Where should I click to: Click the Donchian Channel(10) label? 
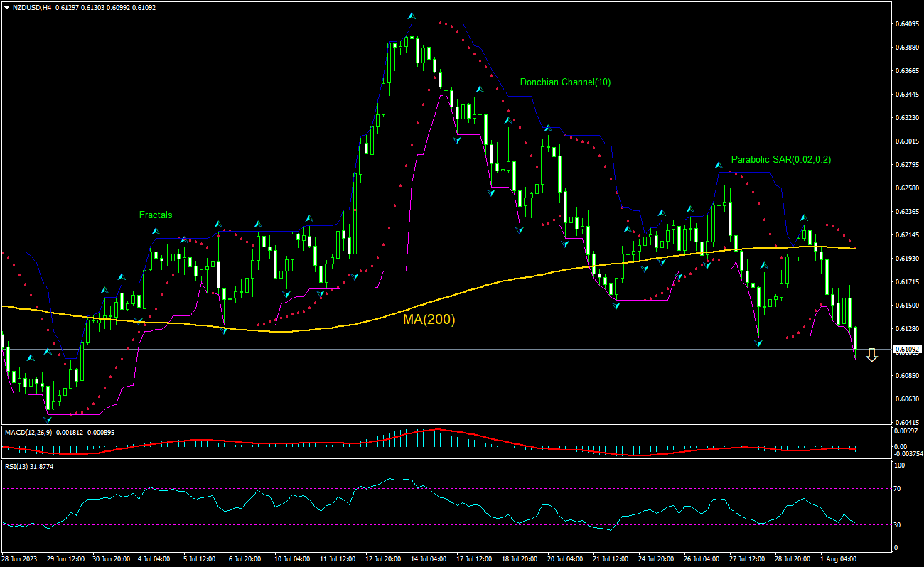point(565,82)
